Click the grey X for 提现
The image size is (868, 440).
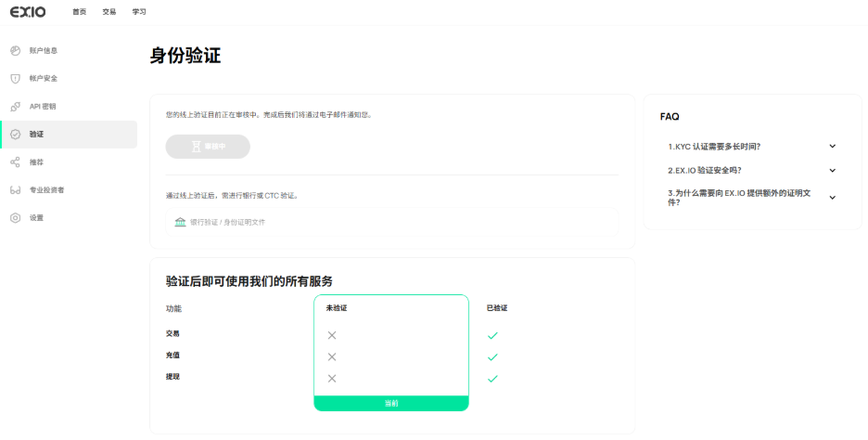[x=332, y=379]
